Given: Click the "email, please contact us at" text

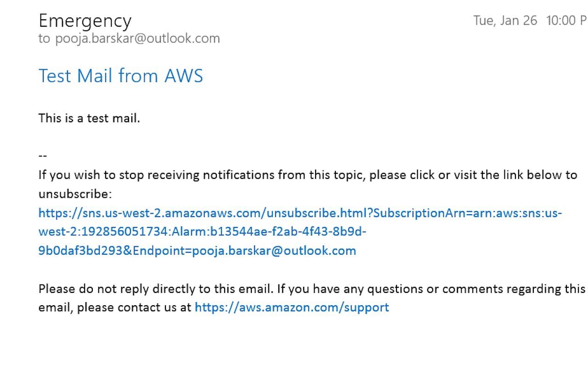Looking at the screenshot, I should click(115, 308).
